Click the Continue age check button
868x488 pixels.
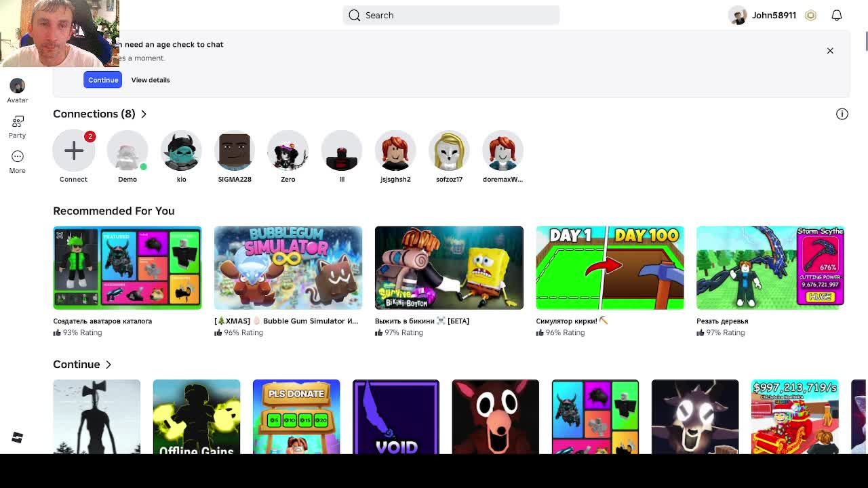pos(103,80)
